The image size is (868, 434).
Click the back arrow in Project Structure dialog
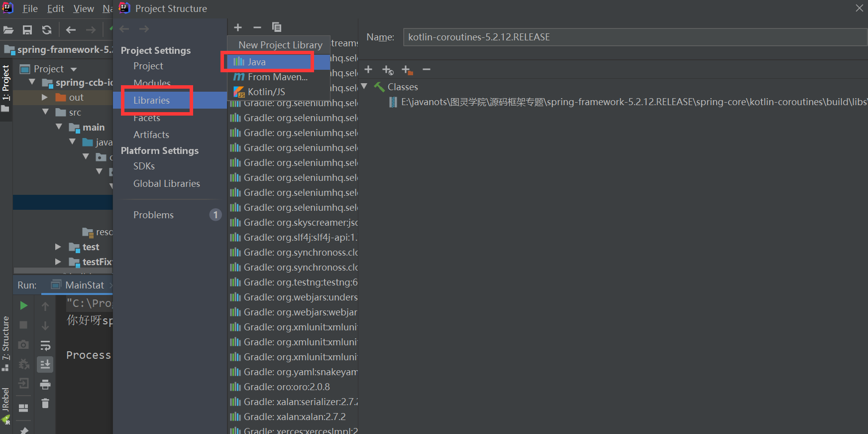coord(124,29)
